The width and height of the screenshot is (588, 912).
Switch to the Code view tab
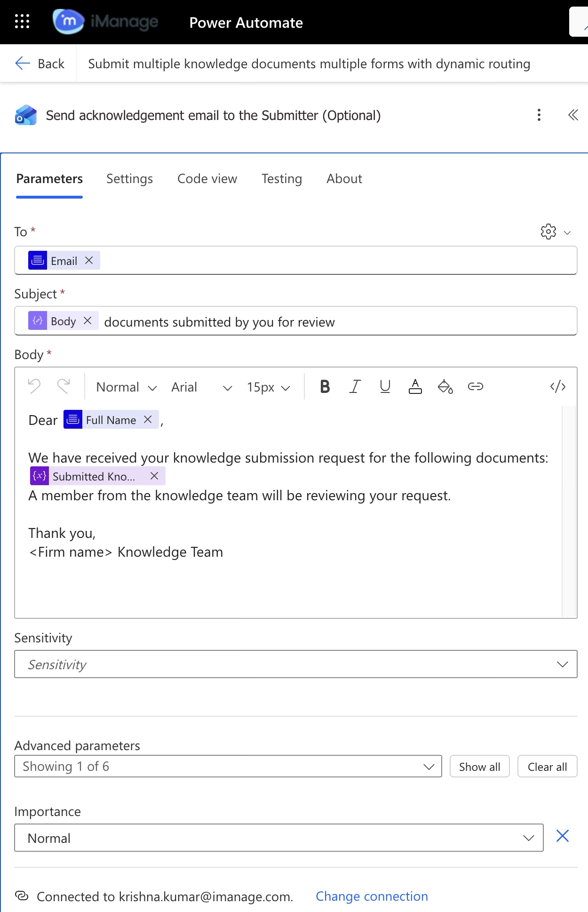[207, 179]
